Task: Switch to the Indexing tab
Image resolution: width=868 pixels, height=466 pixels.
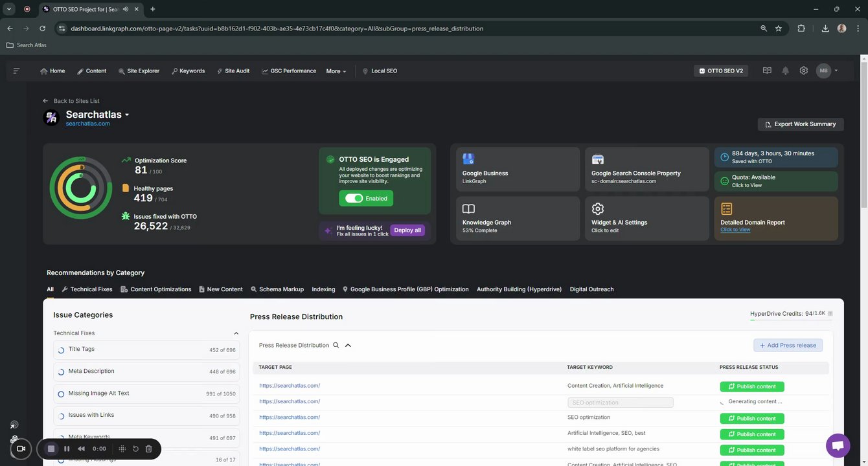Action: pos(323,289)
